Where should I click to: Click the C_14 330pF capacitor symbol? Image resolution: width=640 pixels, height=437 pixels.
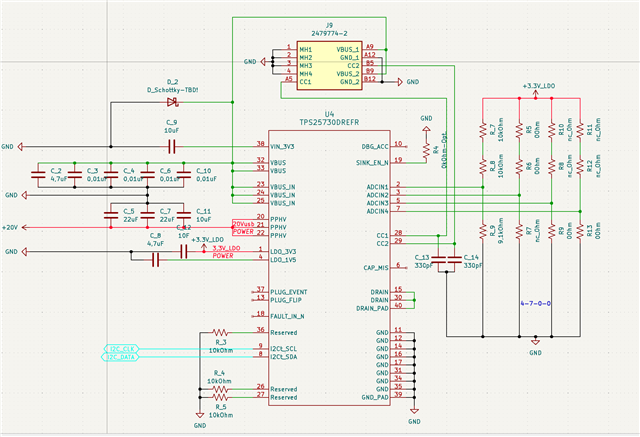tap(454, 260)
